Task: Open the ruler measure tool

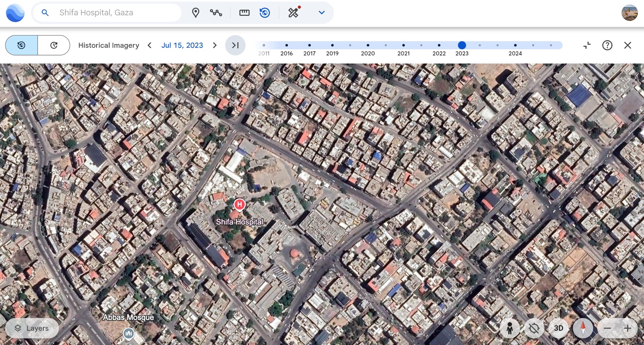Action: click(244, 13)
